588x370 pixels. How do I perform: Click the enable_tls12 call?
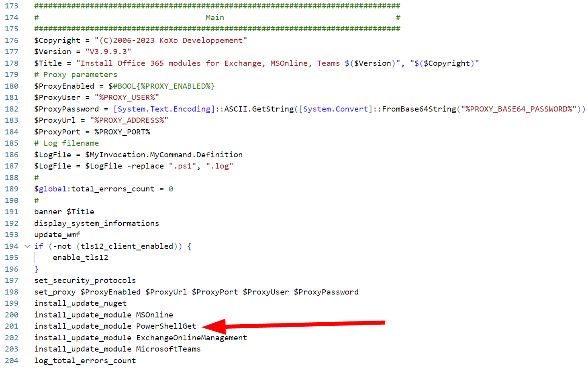80,257
